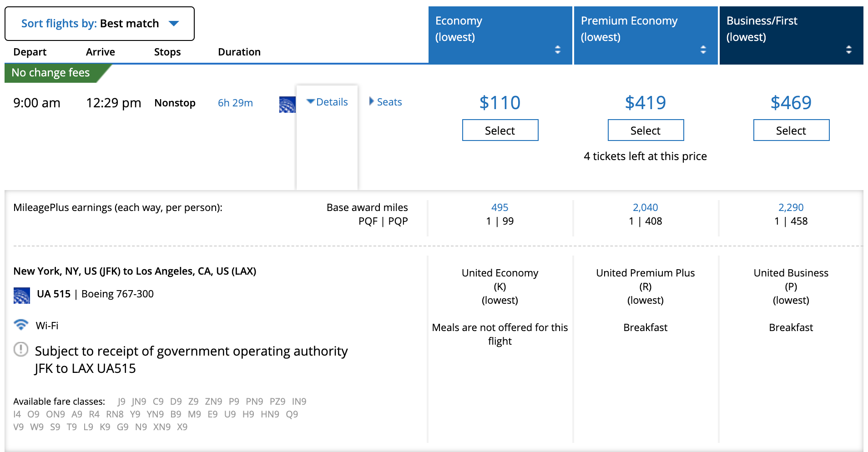The image size is (868, 452).
Task: Open the 2,040 base award miles link
Action: [x=646, y=207]
